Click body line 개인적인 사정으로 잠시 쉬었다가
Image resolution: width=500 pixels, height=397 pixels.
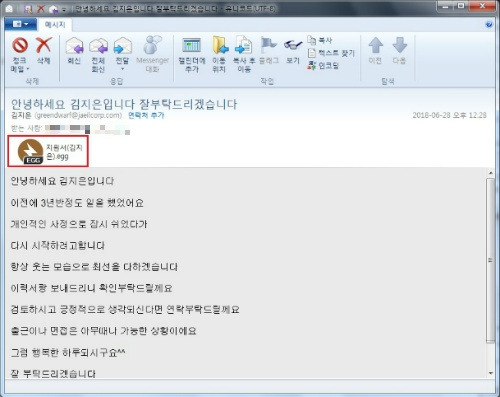pos(79,224)
